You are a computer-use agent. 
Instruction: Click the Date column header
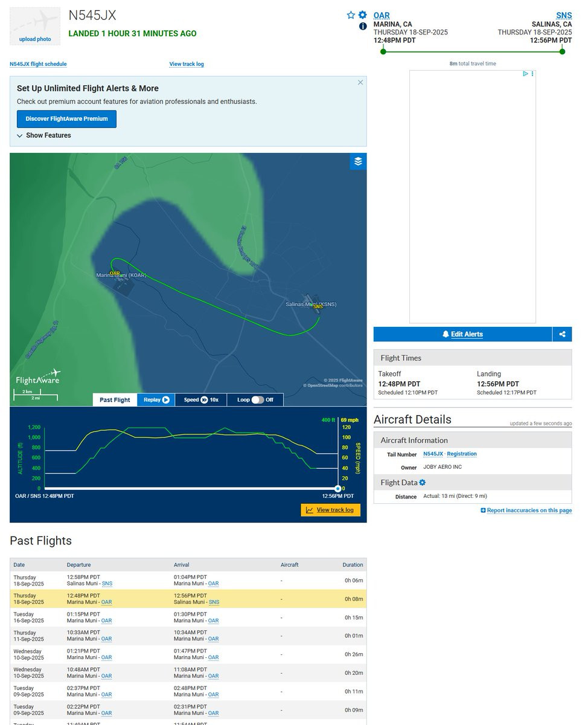(x=19, y=565)
